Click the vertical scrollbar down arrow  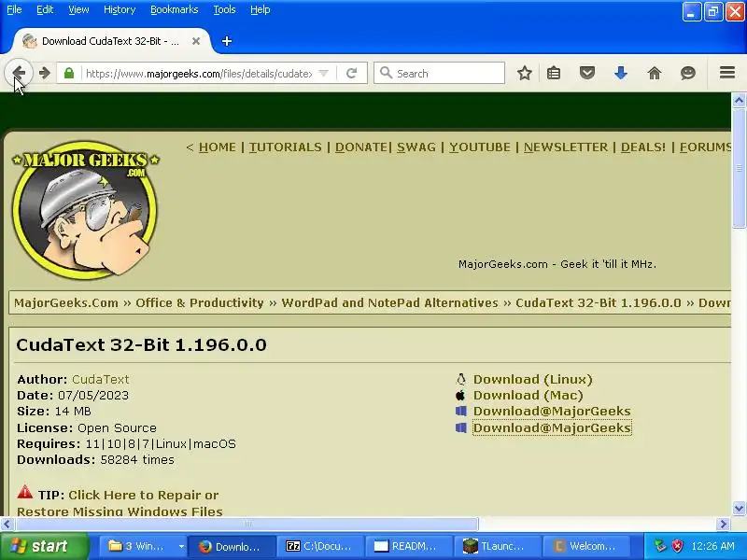(x=739, y=508)
